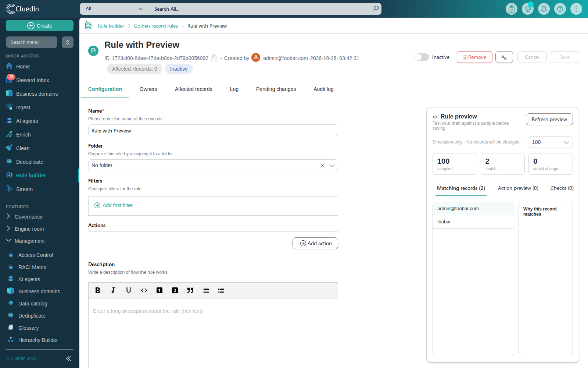The image size is (588, 368).
Task: Toggle bold formatting in description editor
Action: pyautogui.click(x=98, y=290)
